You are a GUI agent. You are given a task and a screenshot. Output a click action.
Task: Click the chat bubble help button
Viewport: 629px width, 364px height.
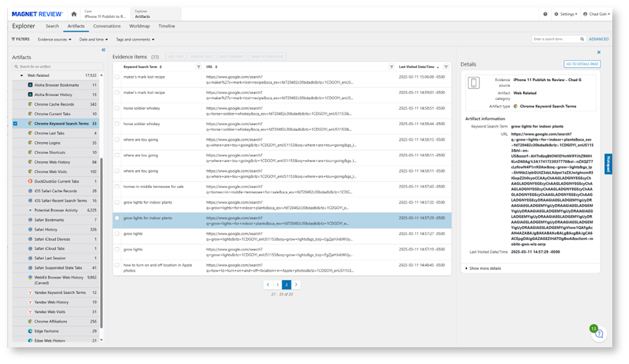click(599, 334)
